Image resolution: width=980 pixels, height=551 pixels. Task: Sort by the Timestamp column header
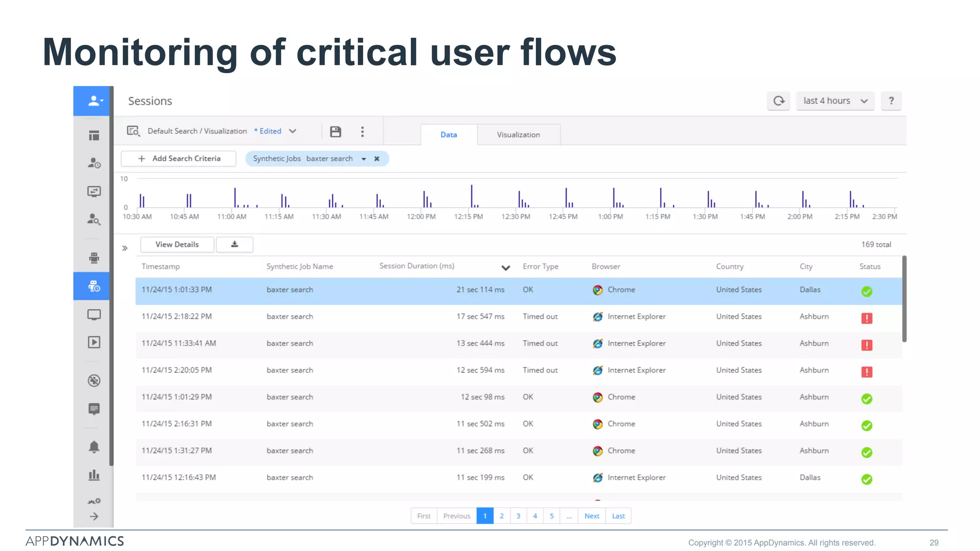point(161,266)
